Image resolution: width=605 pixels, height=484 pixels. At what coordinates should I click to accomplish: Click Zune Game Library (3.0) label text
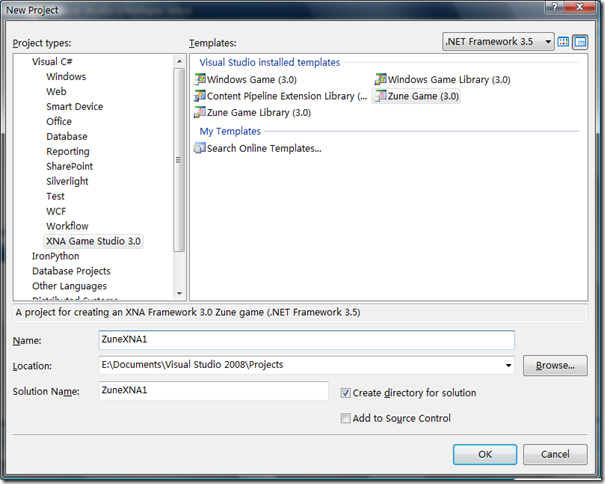(259, 113)
